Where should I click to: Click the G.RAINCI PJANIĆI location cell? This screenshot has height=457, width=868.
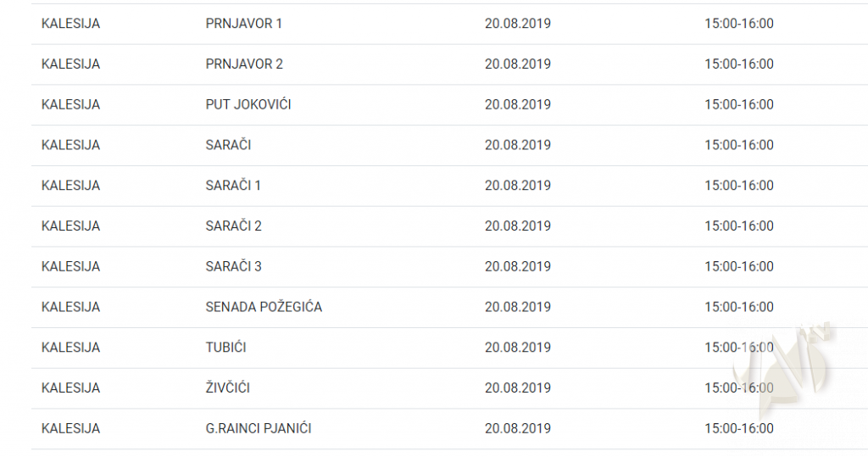pyautogui.click(x=259, y=429)
